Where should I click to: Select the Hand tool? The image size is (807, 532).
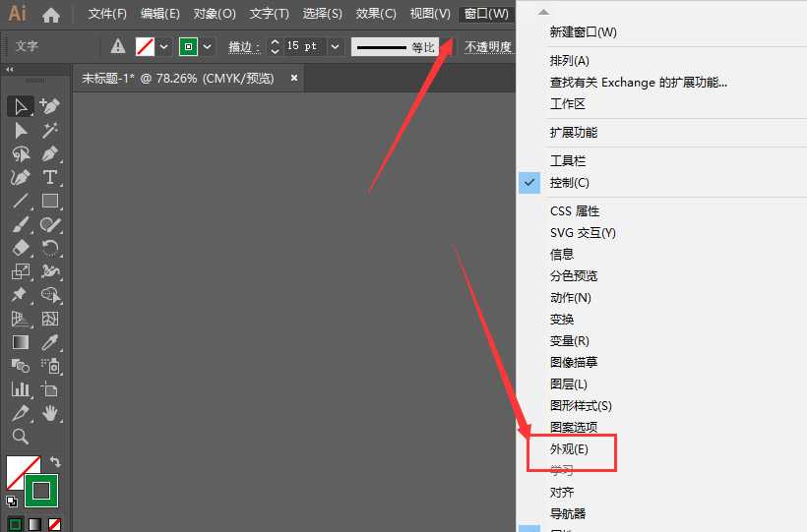click(50, 413)
